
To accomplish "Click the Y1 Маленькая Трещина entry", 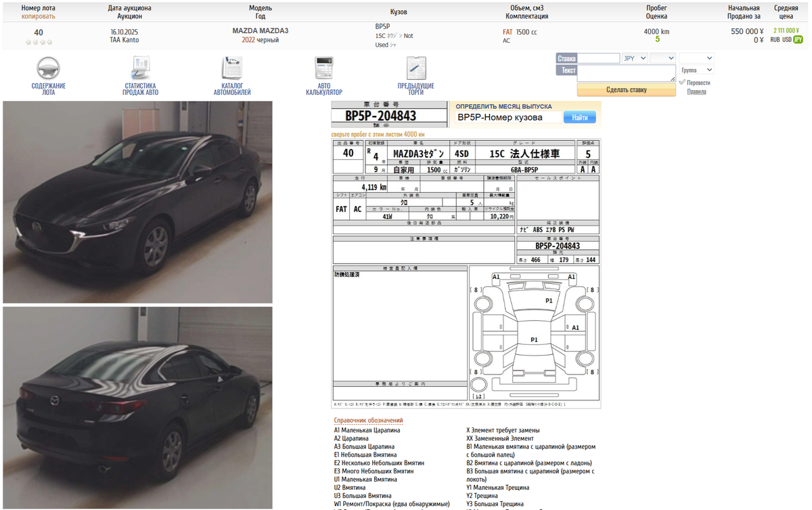I will tap(498, 488).
